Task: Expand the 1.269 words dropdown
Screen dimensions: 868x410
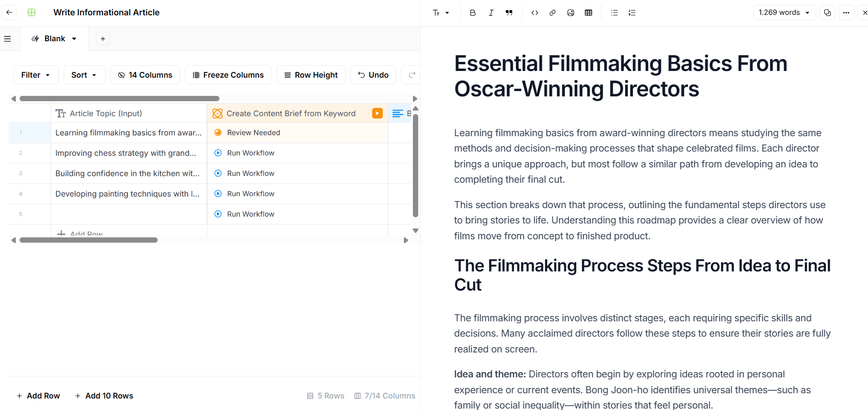Action: pos(784,12)
